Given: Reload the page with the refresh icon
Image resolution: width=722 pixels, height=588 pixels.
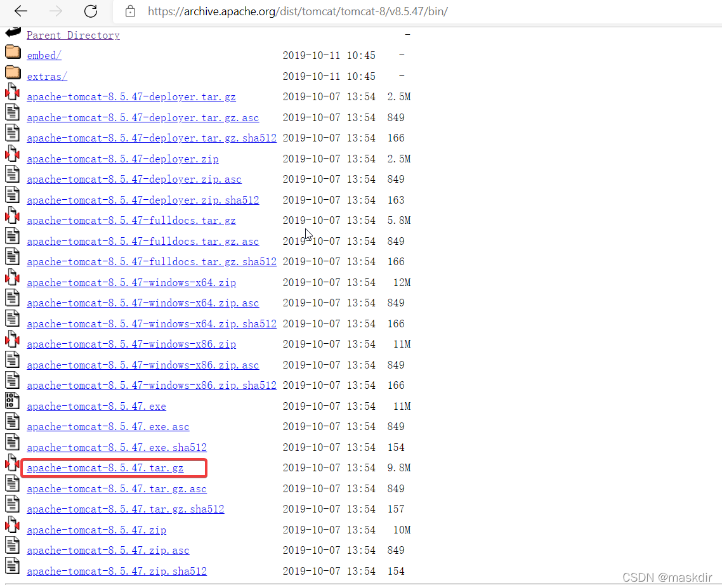Looking at the screenshot, I should pos(91,11).
